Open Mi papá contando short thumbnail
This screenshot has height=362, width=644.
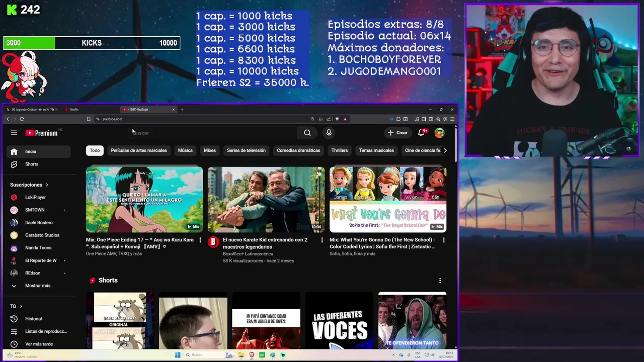[x=266, y=320]
